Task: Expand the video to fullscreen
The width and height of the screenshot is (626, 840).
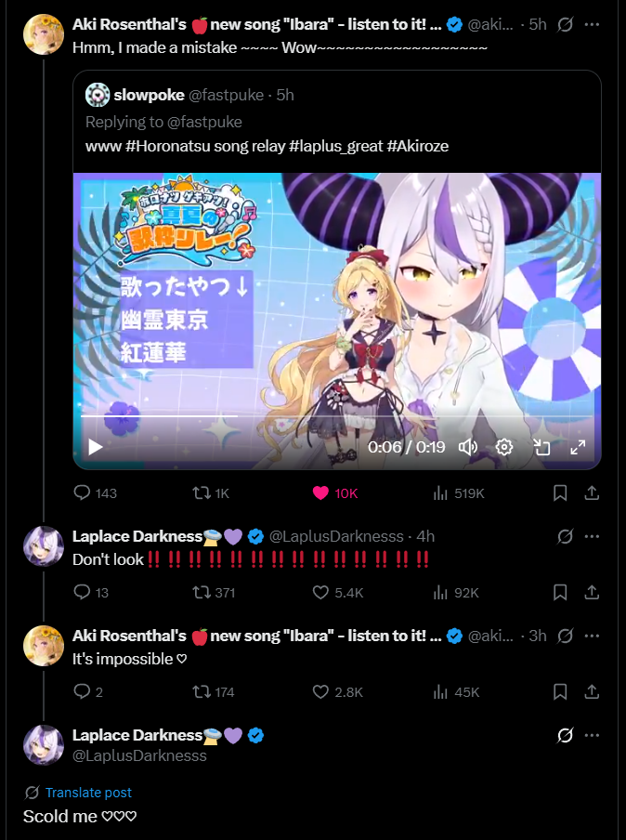Action: pos(578,447)
